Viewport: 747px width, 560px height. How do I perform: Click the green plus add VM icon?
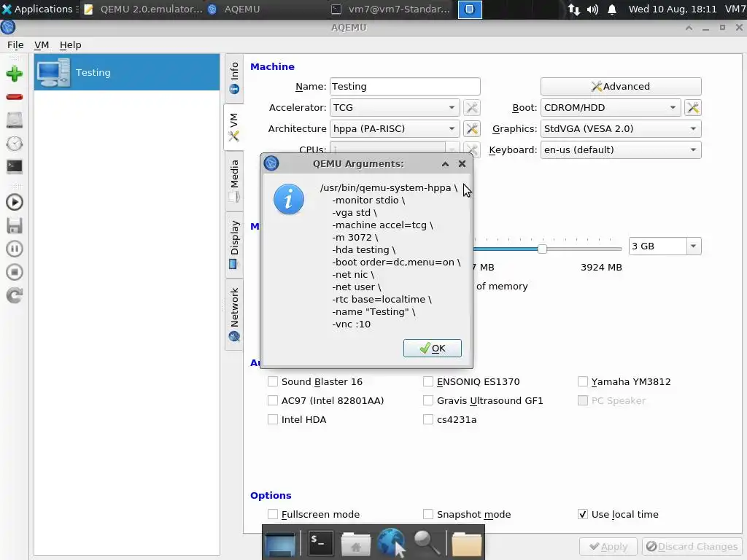tap(15, 74)
